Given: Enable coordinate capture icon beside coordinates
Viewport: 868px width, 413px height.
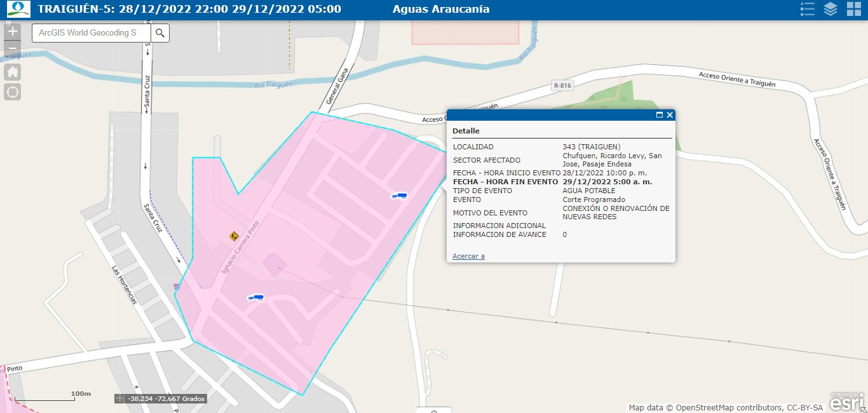Looking at the screenshot, I should pos(119,398).
